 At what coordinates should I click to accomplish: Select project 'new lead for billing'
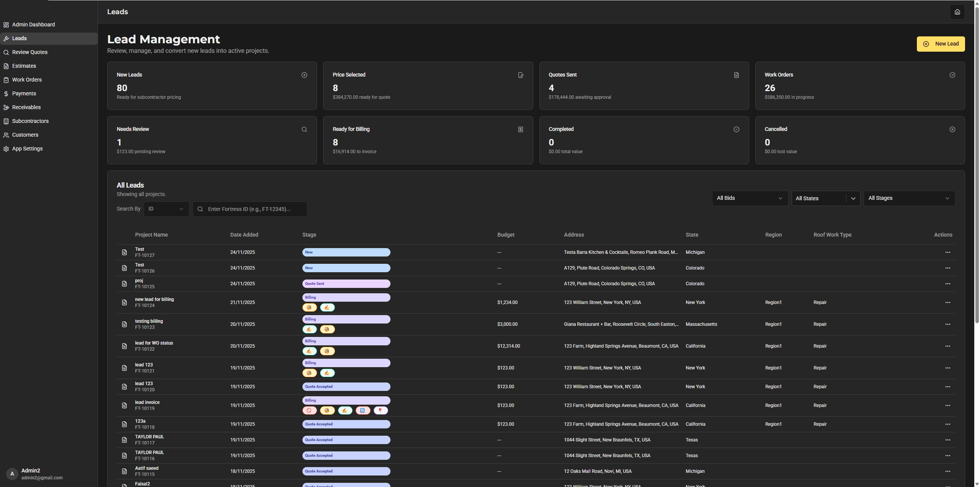[154, 299]
